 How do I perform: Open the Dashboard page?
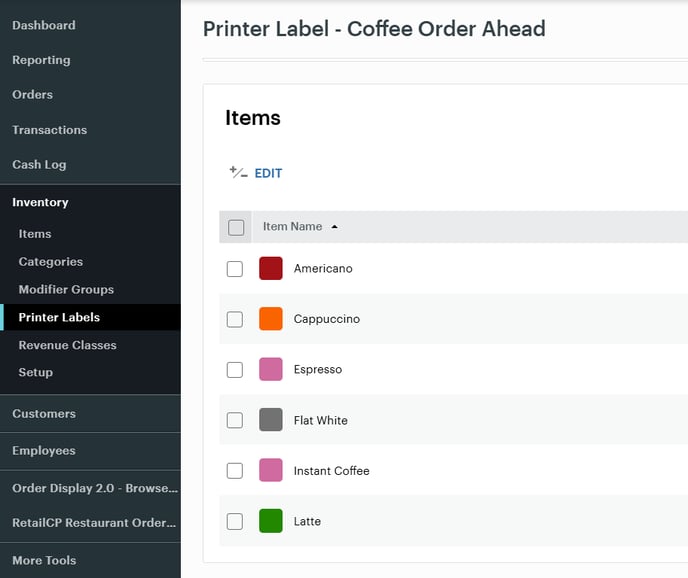[43, 25]
